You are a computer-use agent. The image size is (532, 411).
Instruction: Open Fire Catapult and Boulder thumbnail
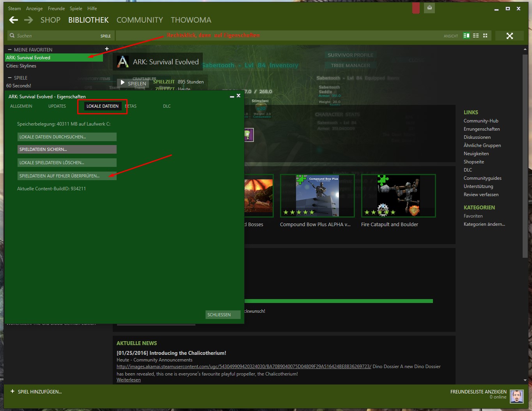tap(398, 196)
